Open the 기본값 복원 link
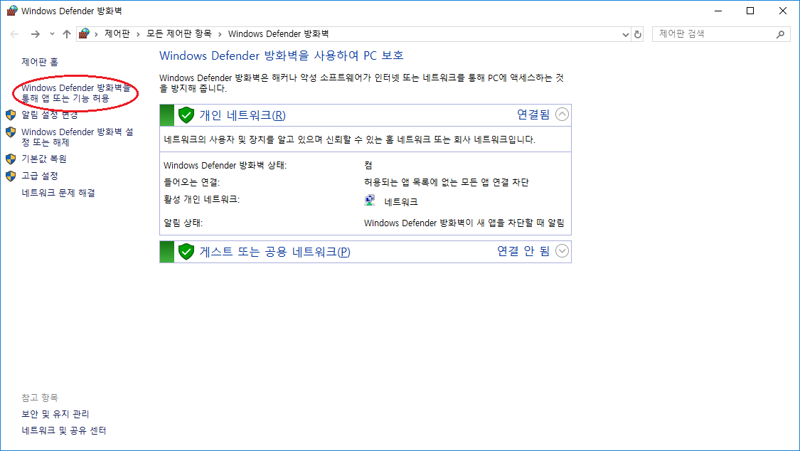 point(44,159)
